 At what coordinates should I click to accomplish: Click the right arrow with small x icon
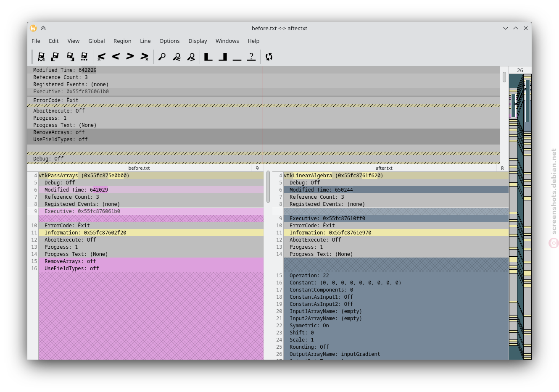pos(145,56)
